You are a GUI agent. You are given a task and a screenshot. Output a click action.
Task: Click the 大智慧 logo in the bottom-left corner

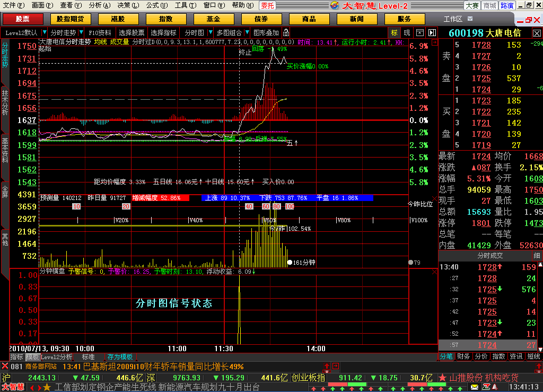tap(13, 387)
